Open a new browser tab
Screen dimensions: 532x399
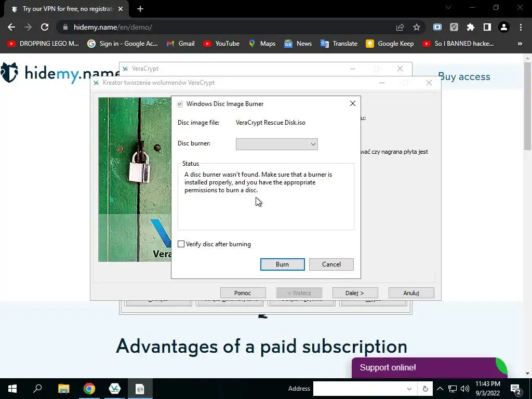tap(140, 9)
